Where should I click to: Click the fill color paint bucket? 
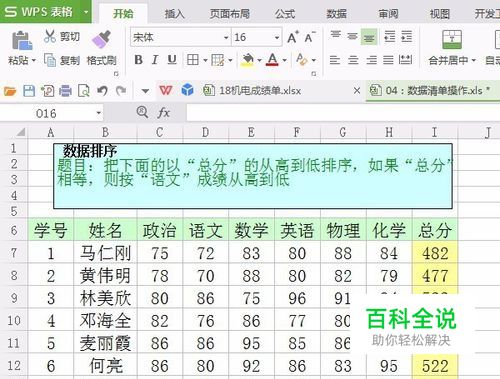[247, 60]
